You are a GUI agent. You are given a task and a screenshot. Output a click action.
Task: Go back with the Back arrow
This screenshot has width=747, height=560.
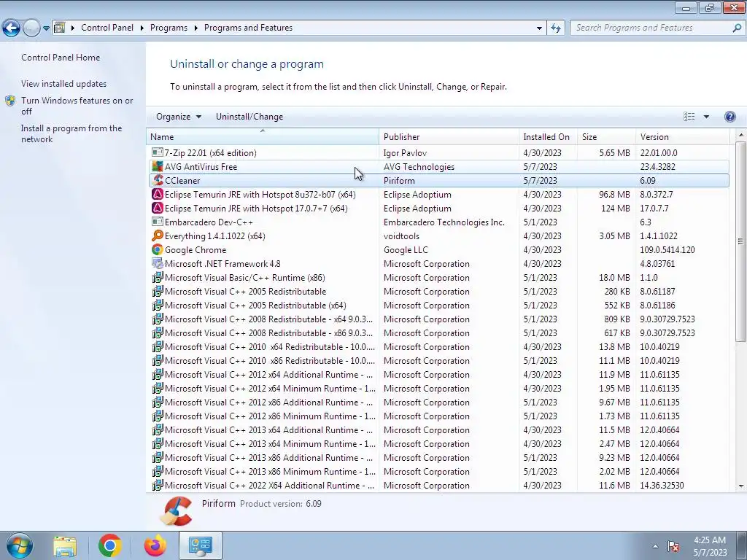click(x=11, y=28)
